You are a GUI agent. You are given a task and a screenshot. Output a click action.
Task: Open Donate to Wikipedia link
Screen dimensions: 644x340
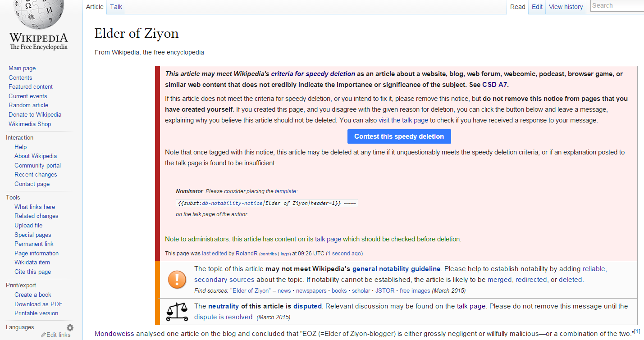(x=35, y=115)
